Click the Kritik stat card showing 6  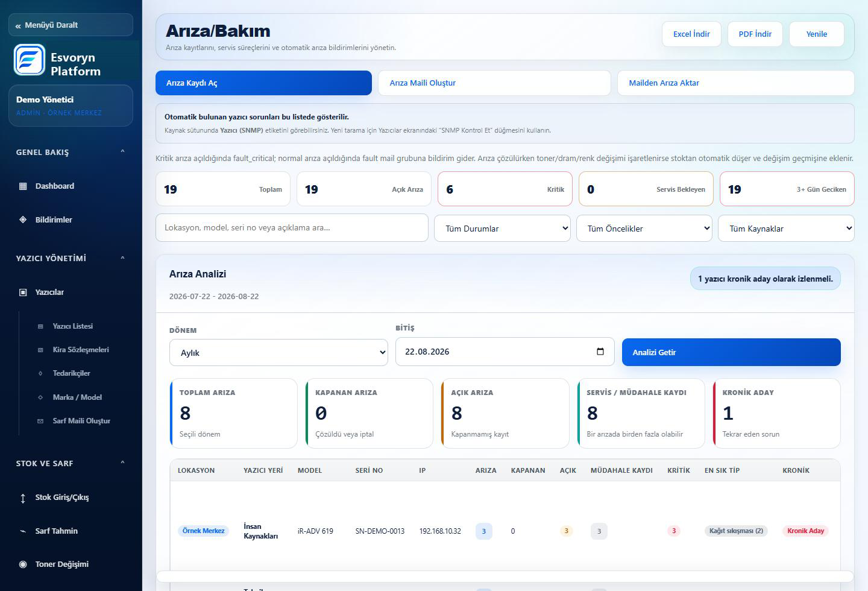[505, 189]
